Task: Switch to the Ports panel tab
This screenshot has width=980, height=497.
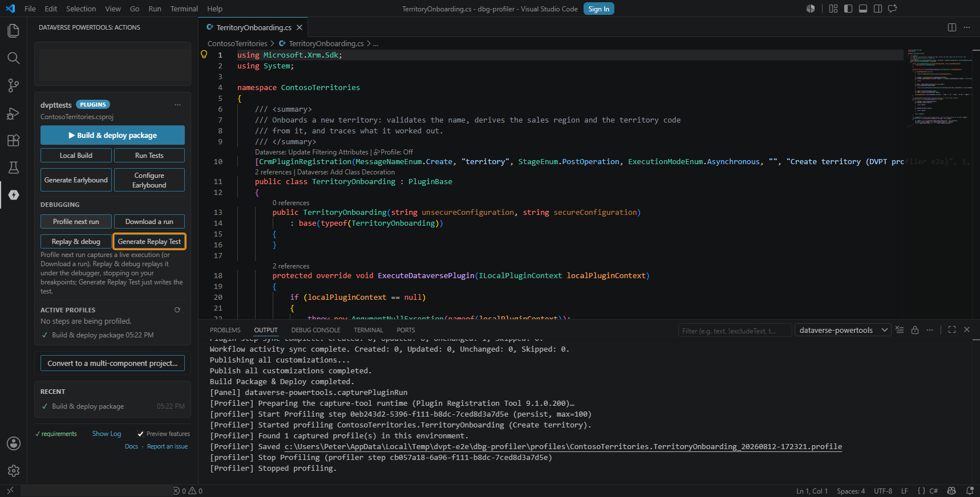Action: (x=406, y=330)
